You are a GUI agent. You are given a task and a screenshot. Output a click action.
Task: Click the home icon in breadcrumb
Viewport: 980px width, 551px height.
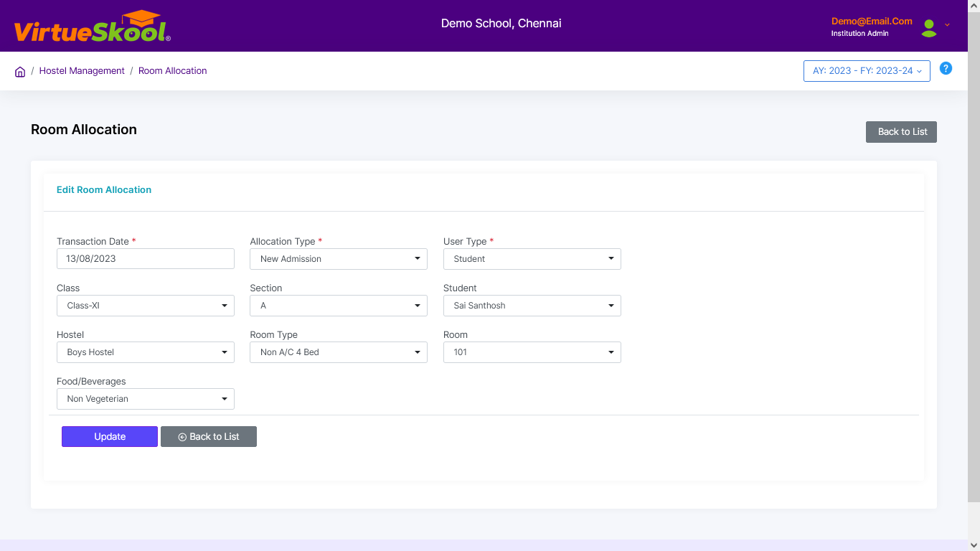[20, 72]
